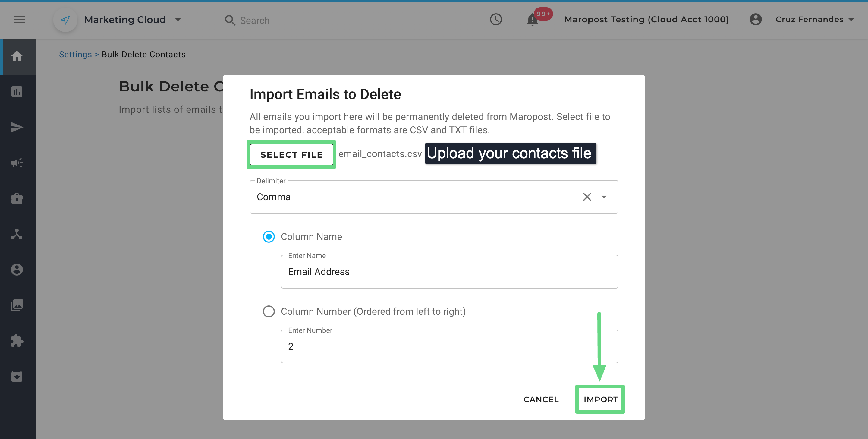Click the home icon in sidebar
Screen dimensions: 868x439
point(17,56)
